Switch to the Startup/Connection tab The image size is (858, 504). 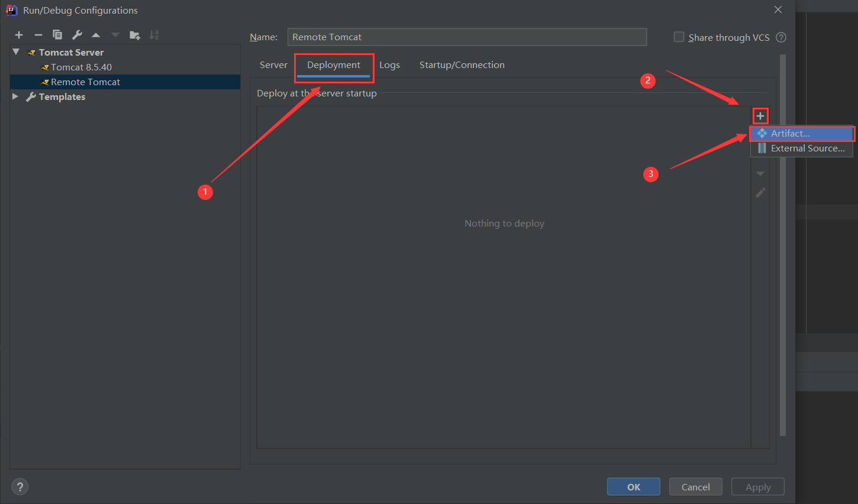coord(462,65)
